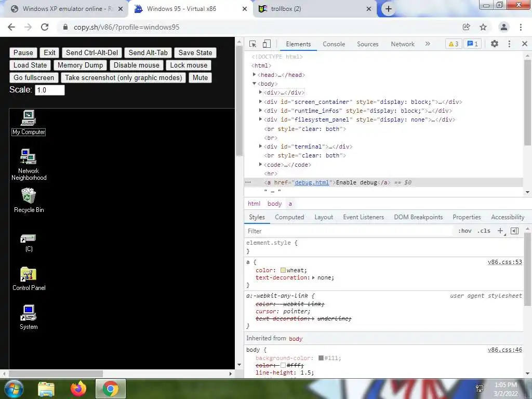Switch to Event Listeners tab
This screenshot has width=532, height=399.
[363, 217]
